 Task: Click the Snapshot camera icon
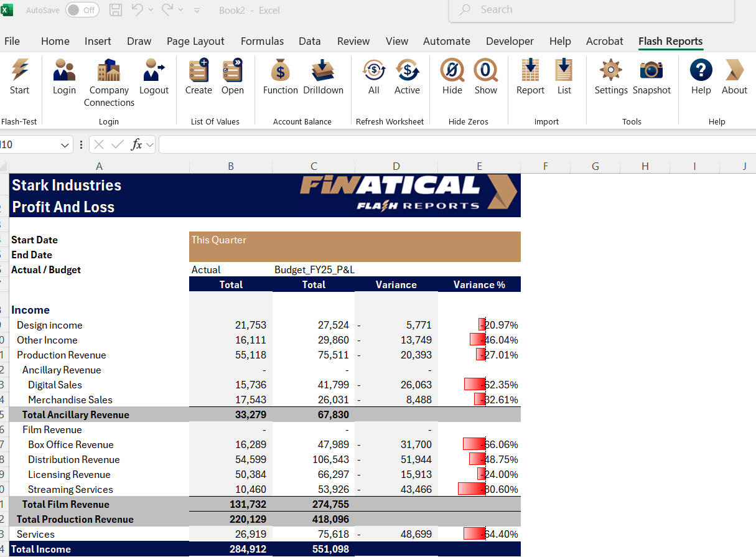point(651,70)
